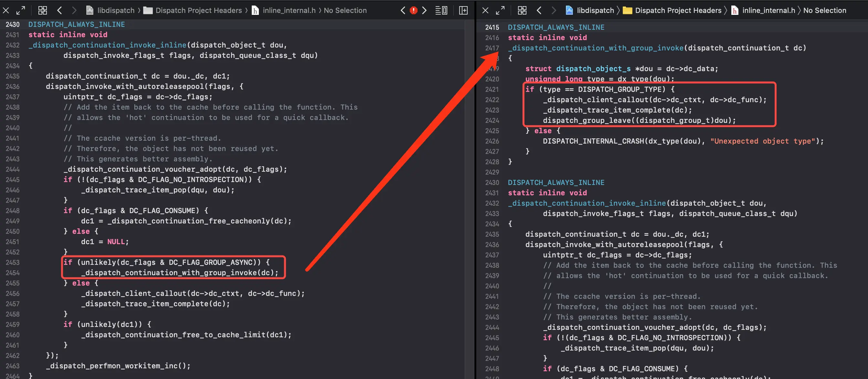Open related items menu in right editor

(522, 10)
